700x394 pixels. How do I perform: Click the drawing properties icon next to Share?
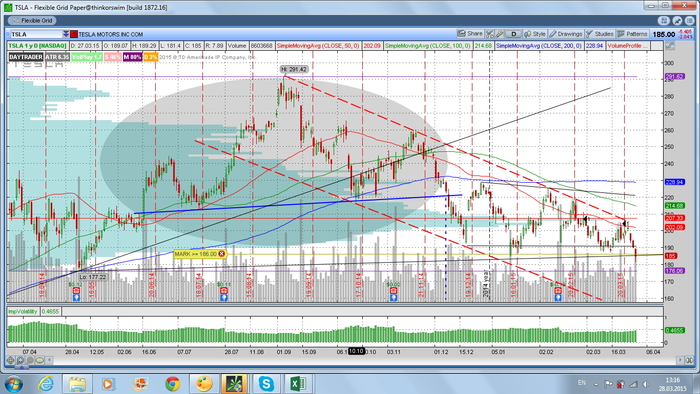490,34
